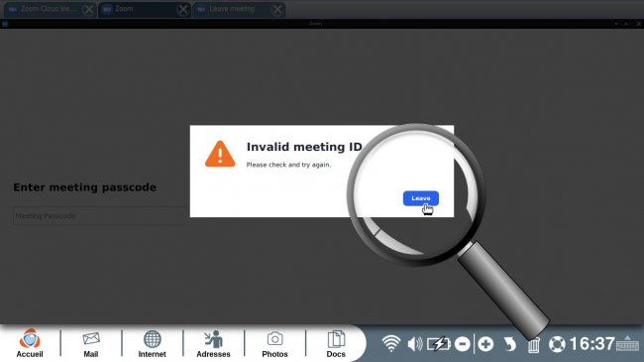644x362 pixels.
Task: Check the Wi-Fi status icon
Action: coord(391,343)
